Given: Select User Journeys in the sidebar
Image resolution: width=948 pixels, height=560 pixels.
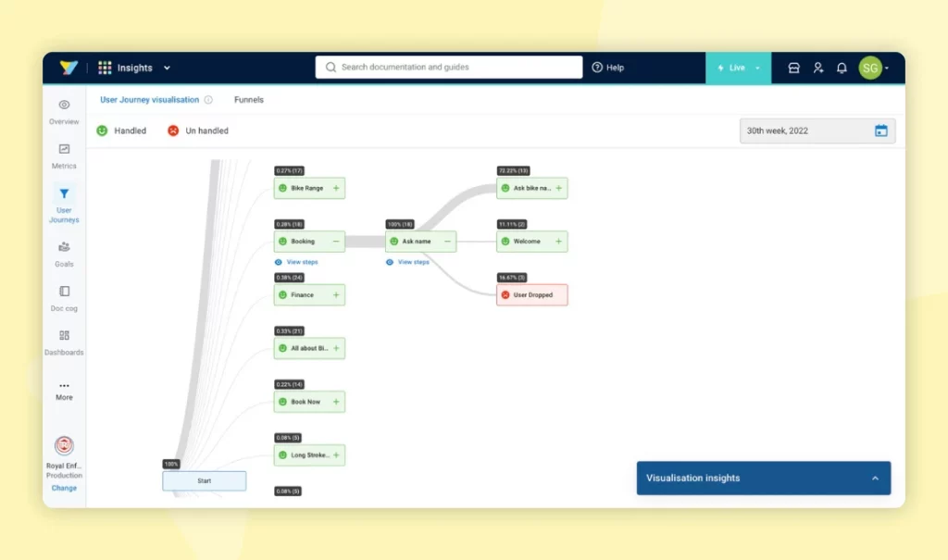Looking at the screenshot, I should click(64, 205).
